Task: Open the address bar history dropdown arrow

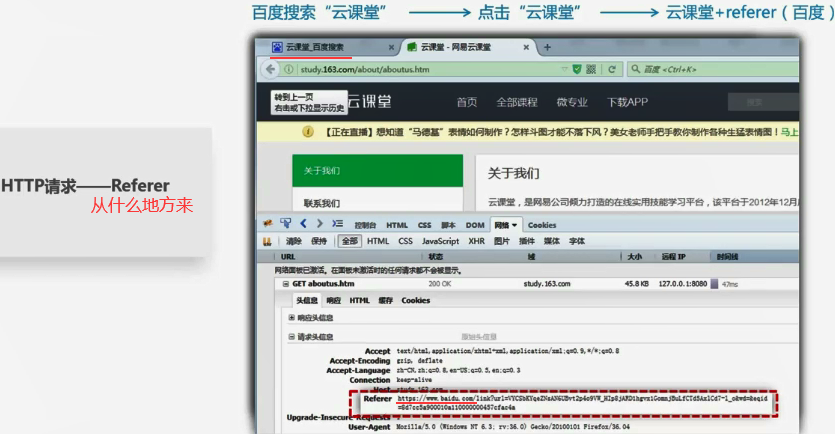Action: coord(564,69)
